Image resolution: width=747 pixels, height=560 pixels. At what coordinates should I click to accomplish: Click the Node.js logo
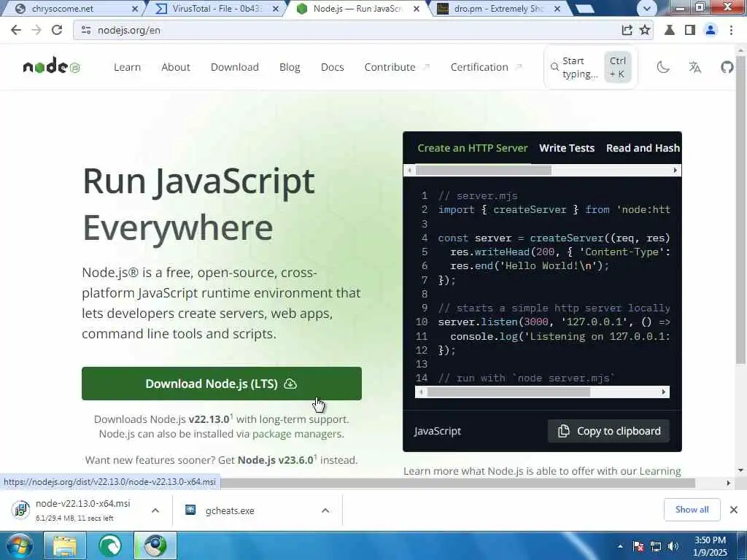point(52,66)
